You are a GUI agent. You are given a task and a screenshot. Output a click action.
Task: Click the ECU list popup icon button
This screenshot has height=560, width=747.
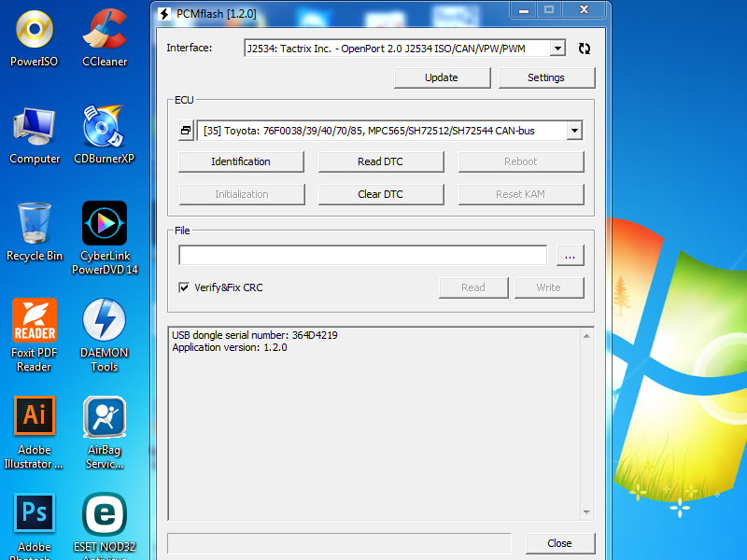(186, 131)
